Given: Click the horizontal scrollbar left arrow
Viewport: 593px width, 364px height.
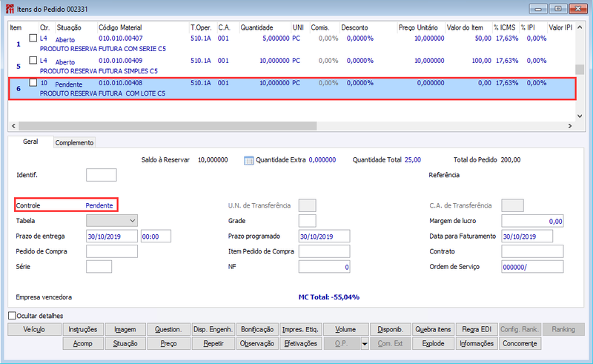Looking at the screenshot, I should point(13,126).
